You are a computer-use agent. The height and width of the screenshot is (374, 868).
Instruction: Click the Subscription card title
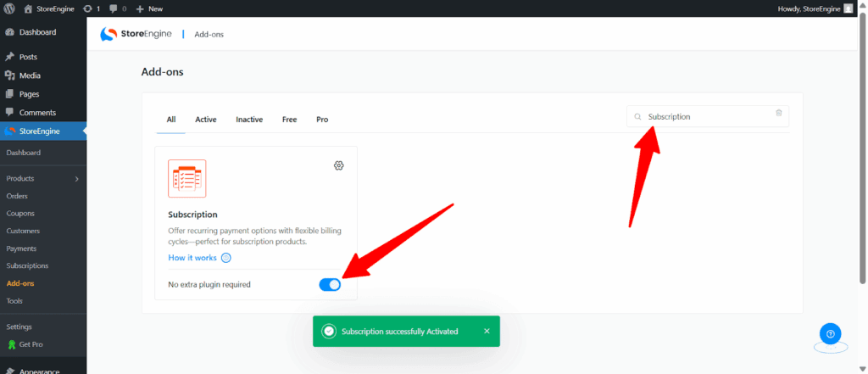pos(192,215)
